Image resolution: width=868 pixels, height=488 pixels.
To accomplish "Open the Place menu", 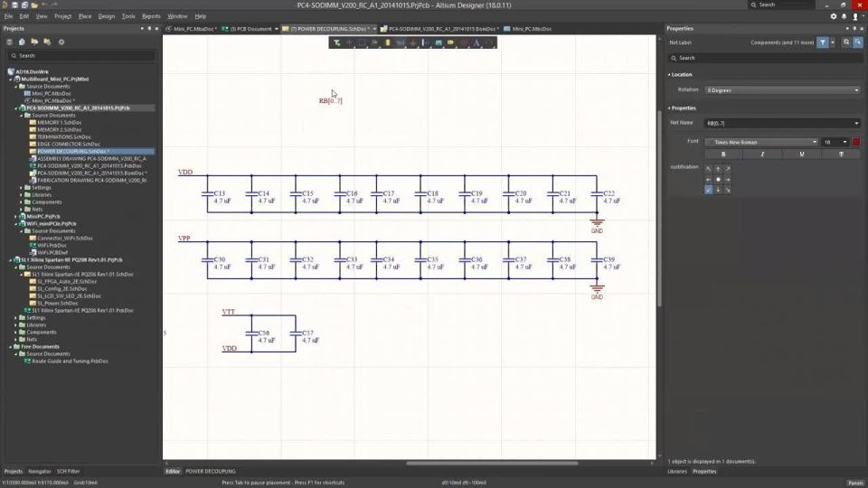I will (x=85, y=16).
